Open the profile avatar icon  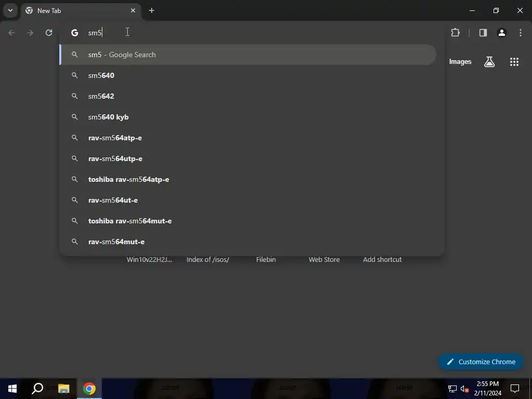[x=502, y=33]
